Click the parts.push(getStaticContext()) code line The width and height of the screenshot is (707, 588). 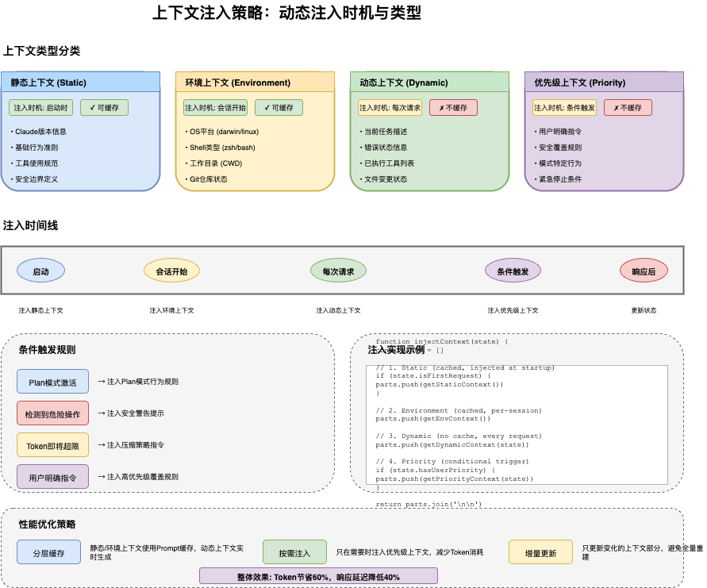click(x=439, y=385)
